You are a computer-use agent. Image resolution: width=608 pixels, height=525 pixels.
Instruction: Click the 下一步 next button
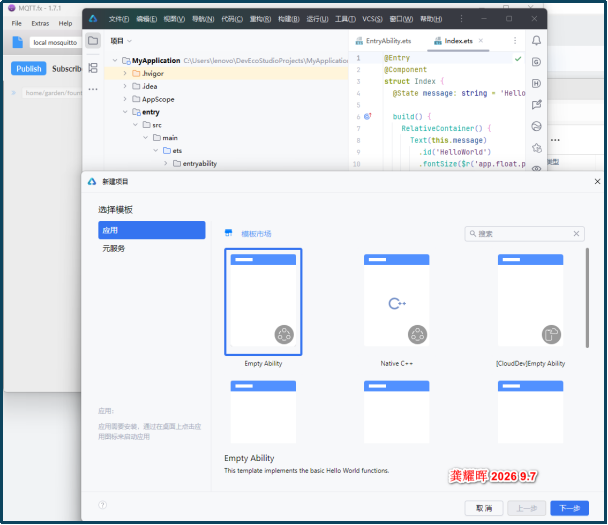[570, 508]
